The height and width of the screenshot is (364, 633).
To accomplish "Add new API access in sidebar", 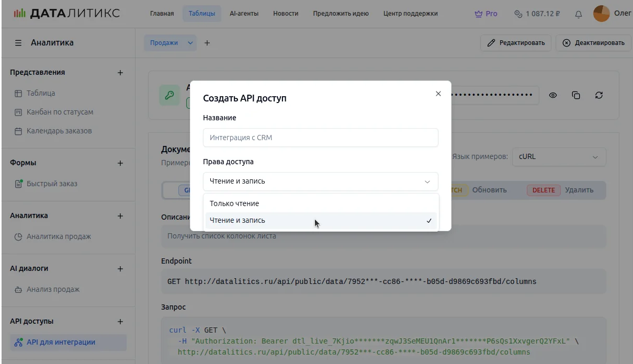I will pyautogui.click(x=120, y=322).
